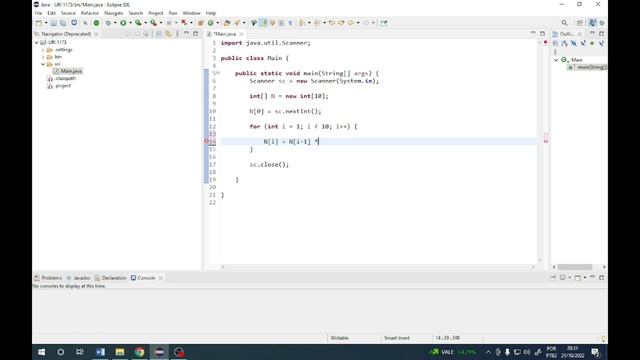Switch to the Declaration tab
The height and width of the screenshot is (360, 640).
coord(111,278)
